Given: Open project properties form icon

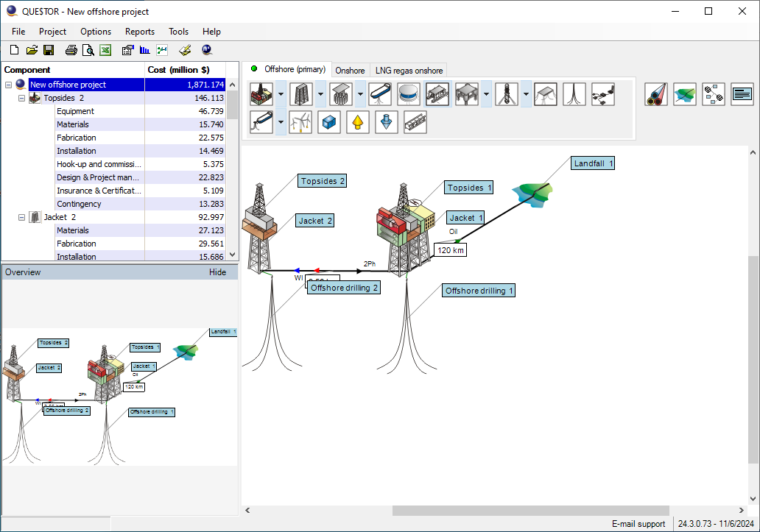Looking at the screenshot, I should (x=127, y=50).
